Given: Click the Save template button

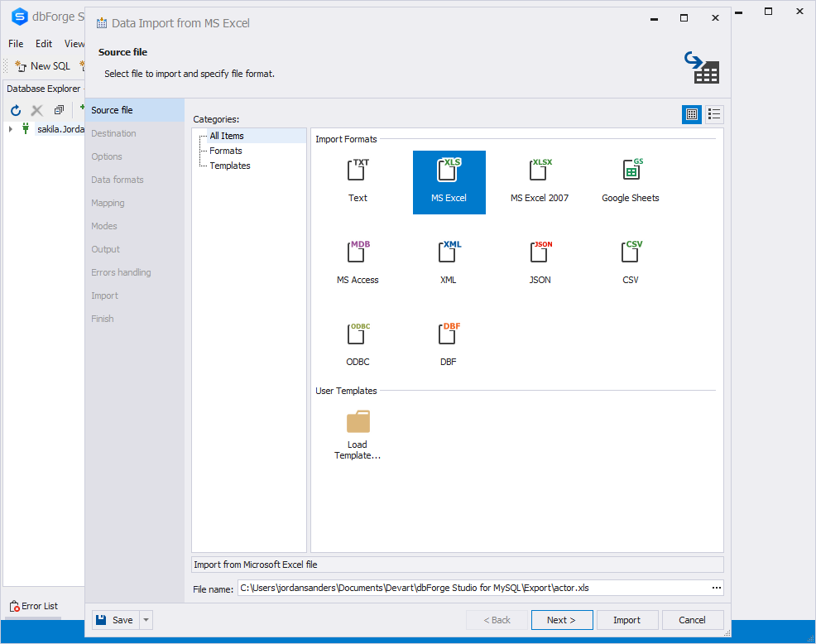Looking at the screenshot, I should click(x=116, y=620).
